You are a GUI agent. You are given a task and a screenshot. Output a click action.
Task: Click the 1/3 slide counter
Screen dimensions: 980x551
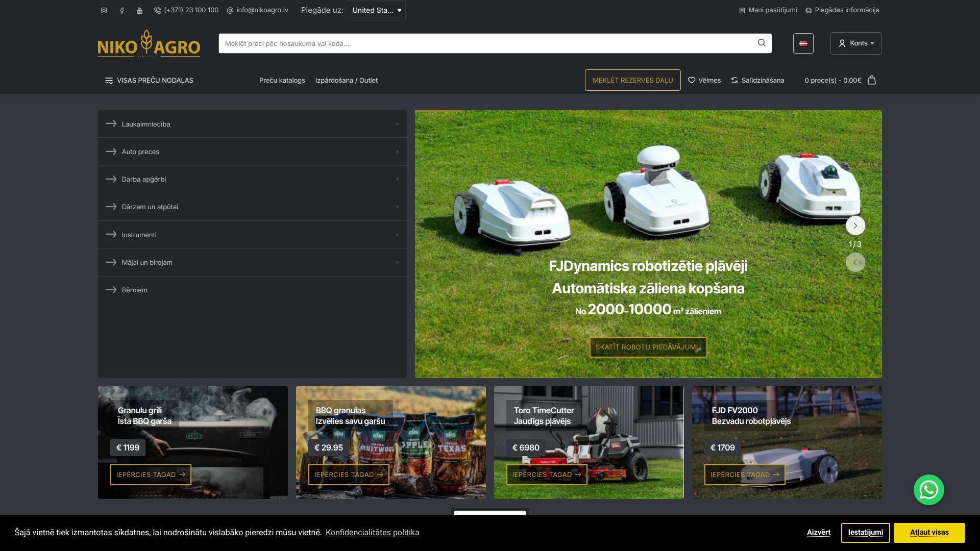point(855,244)
